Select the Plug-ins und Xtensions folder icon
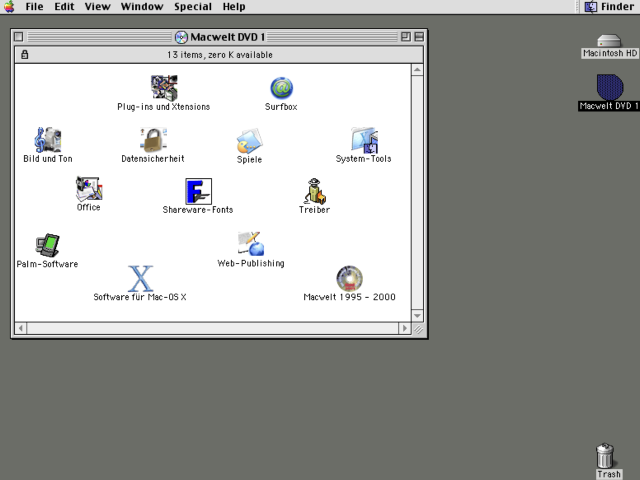Screen dimensions: 640x480 [x=164, y=87]
